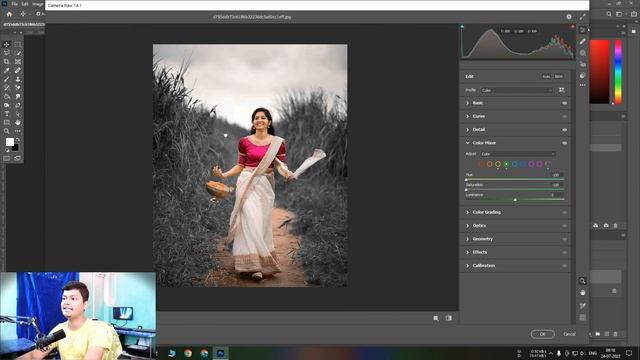This screenshot has height=360, width=640.
Task: Toggle Color Grading visibility eye
Action: tap(564, 212)
